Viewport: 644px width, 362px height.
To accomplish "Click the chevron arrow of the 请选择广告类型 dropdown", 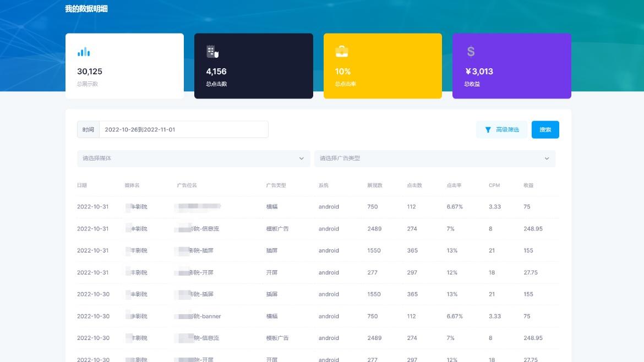I will click(547, 158).
